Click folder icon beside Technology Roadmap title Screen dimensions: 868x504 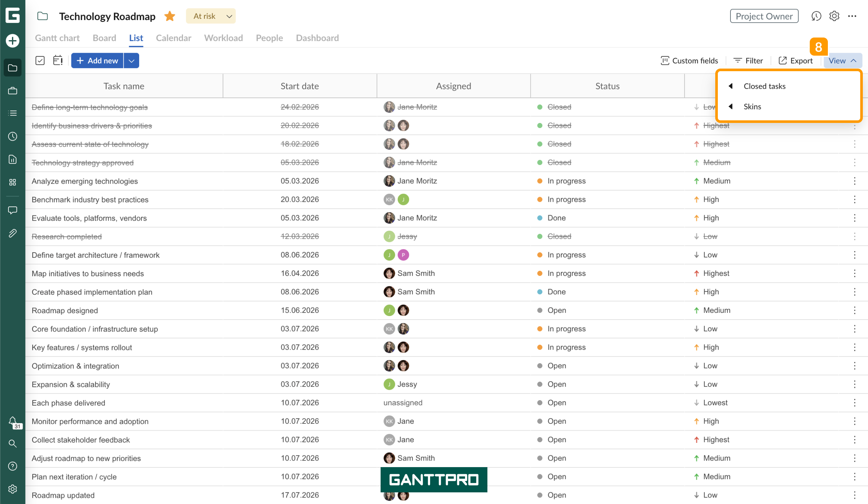tap(43, 16)
